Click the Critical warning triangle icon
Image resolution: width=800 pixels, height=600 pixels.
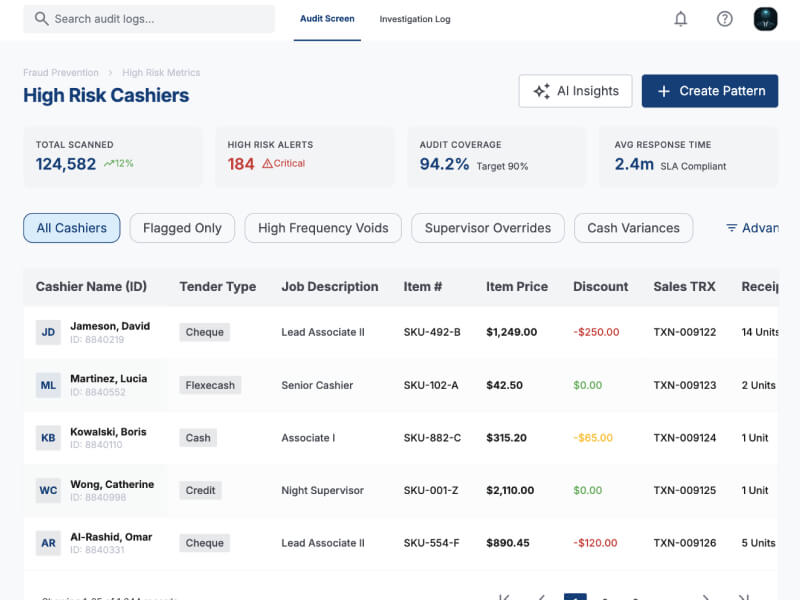point(267,163)
